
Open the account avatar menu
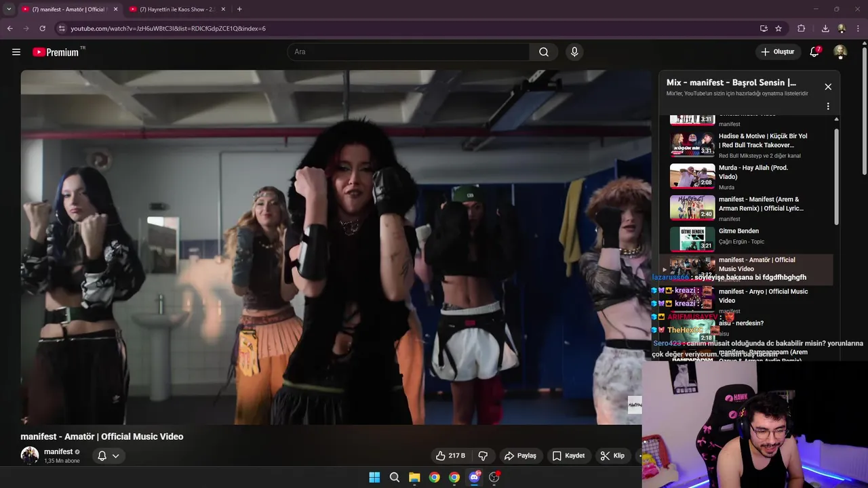click(840, 52)
